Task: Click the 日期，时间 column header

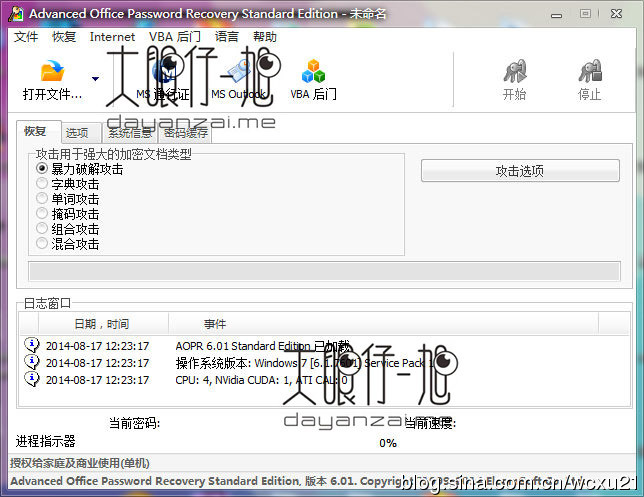Action: click(x=102, y=324)
